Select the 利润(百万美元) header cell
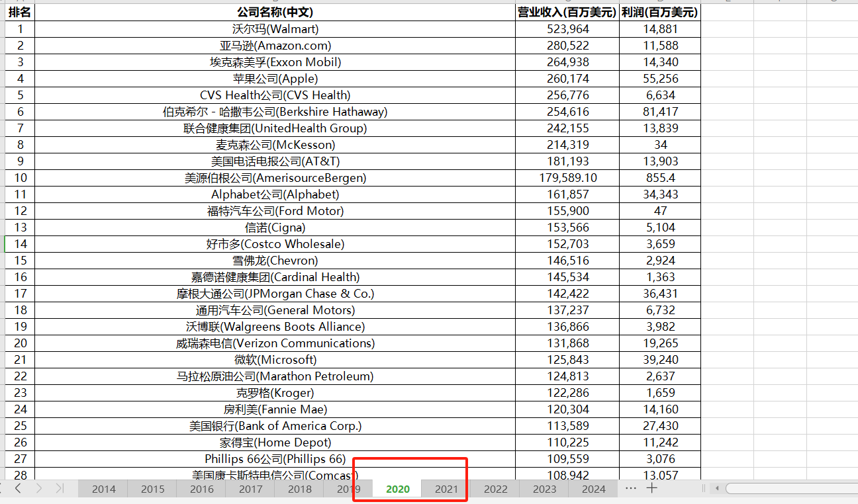This screenshot has width=858, height=504. 660,12
